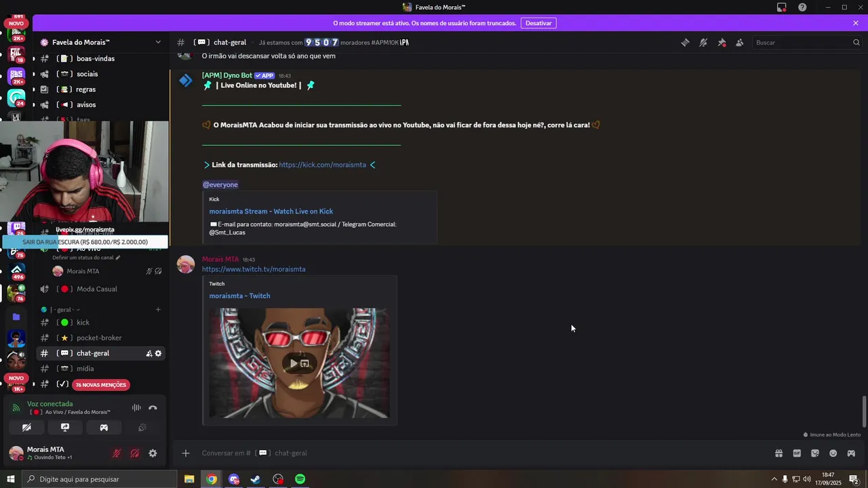Add a channel to geral category
Viewport: 868px width, 488px height.
158,310
